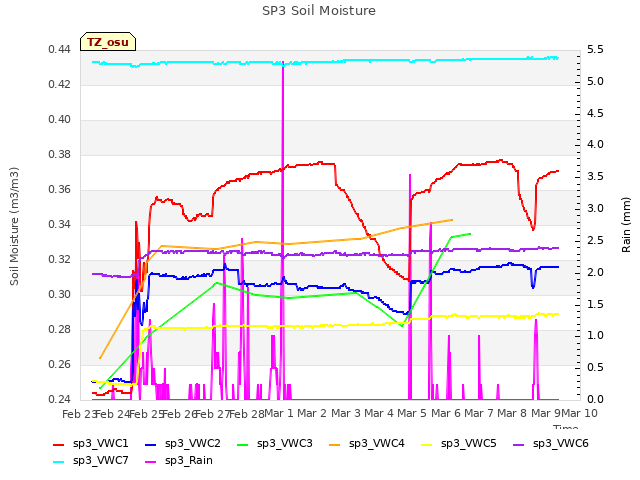Click the Mar 1 x-axis tick label

279,414
